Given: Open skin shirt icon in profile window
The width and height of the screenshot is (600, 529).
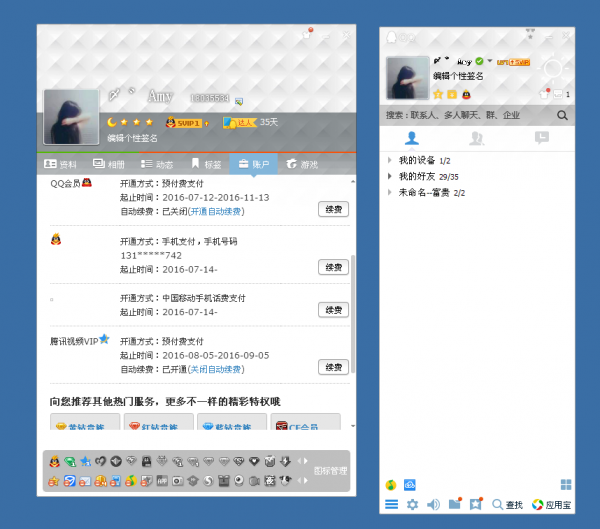Looking at the screenshot, I should click(x=307, y=33).
